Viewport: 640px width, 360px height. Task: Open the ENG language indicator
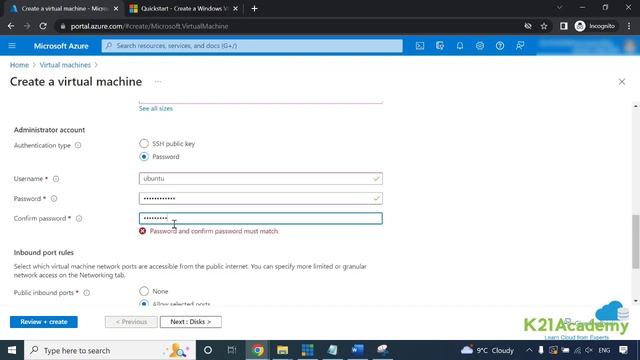604,350
